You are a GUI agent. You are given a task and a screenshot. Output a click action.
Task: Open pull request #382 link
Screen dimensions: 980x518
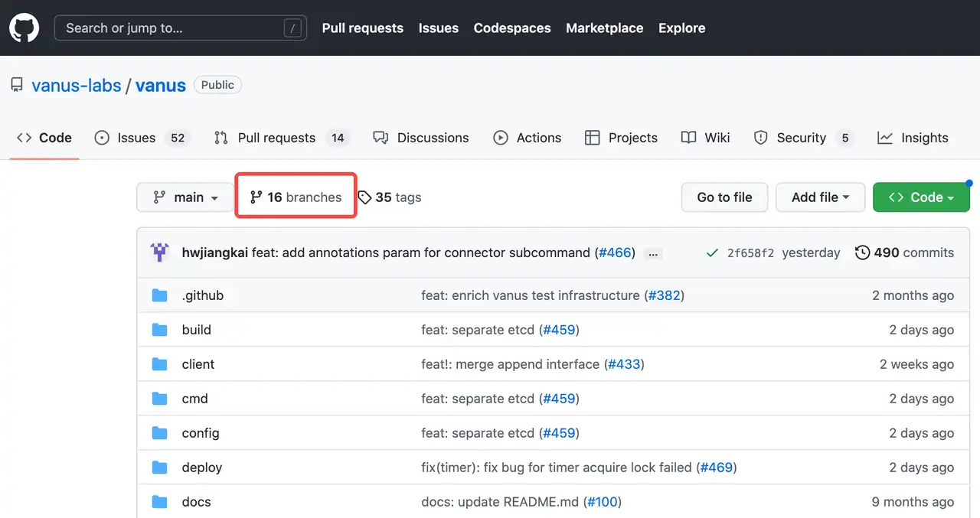665,295
